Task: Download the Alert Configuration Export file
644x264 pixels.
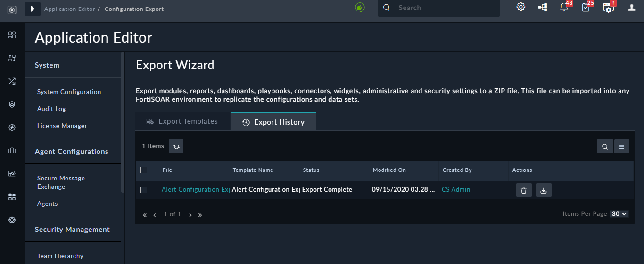Action: tap(544, 190)
